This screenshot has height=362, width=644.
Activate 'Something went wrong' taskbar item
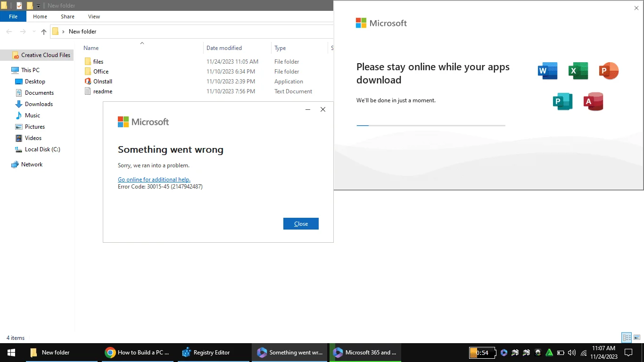290,353
